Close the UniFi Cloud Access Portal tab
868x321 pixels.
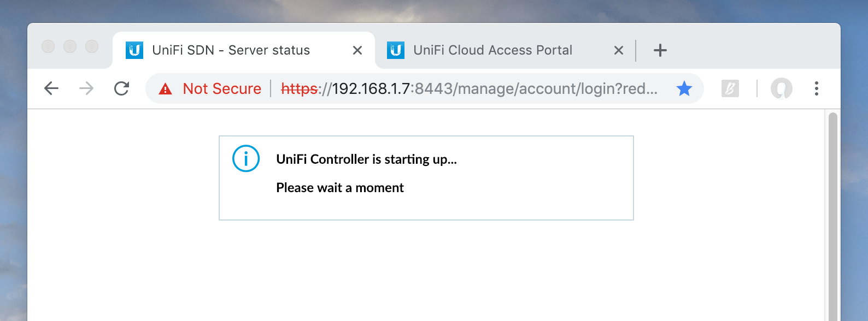(619, 50)
